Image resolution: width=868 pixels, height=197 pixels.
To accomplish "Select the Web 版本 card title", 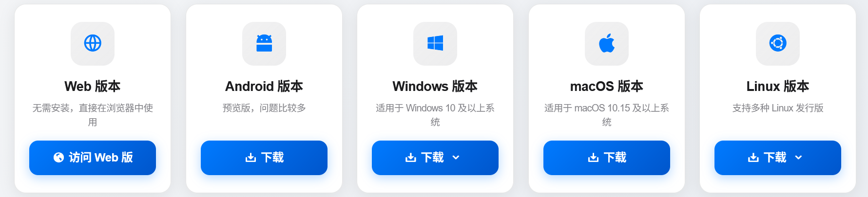I will click(93, 87).
